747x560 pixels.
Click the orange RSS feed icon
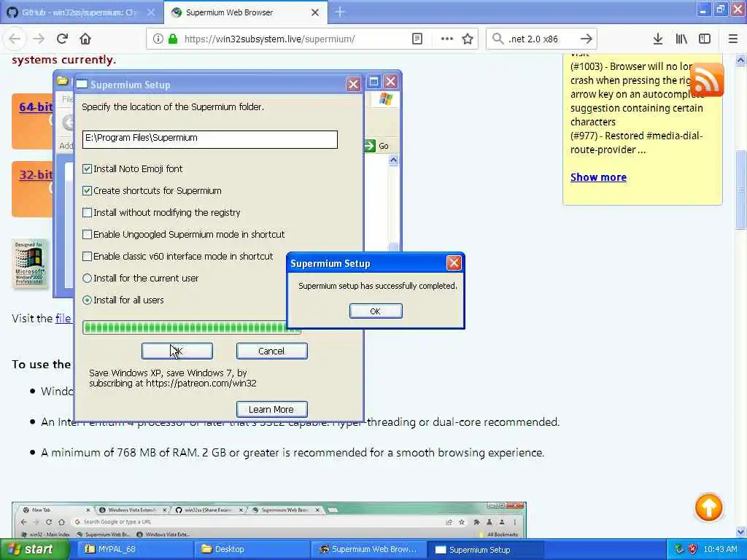click(706, 79)
